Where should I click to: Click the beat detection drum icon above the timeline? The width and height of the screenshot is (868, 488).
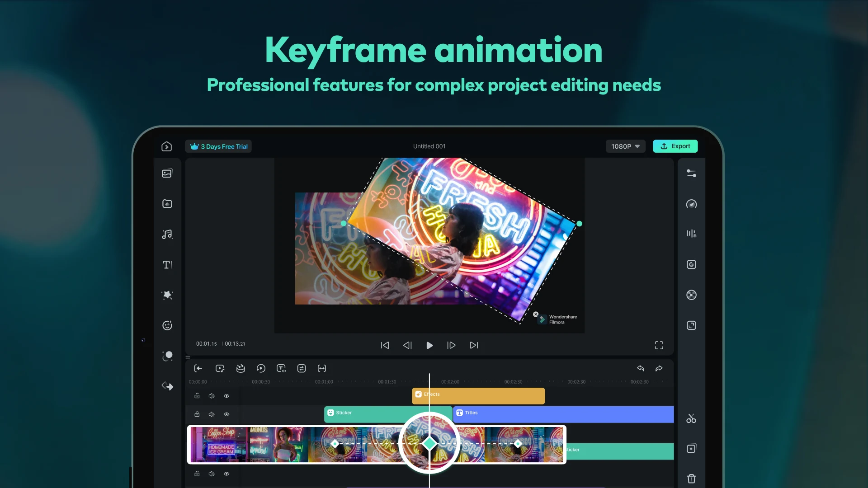(x=241, y=368)
